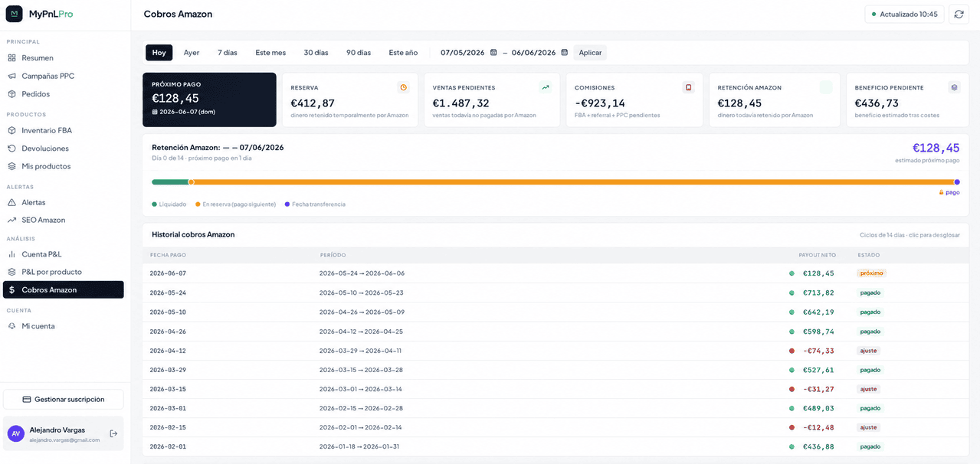Image resolution: width=980 pixels, height=464 pixels.
Task: Expand the 2026-06-07 payment row
Action: pos(556,273)
